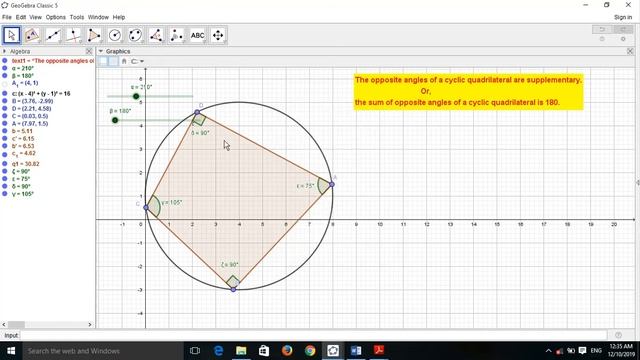The width and height of the screenshot is (640, 360).
Task: Select the Polygon tool
Action: [x=94, y=35]
